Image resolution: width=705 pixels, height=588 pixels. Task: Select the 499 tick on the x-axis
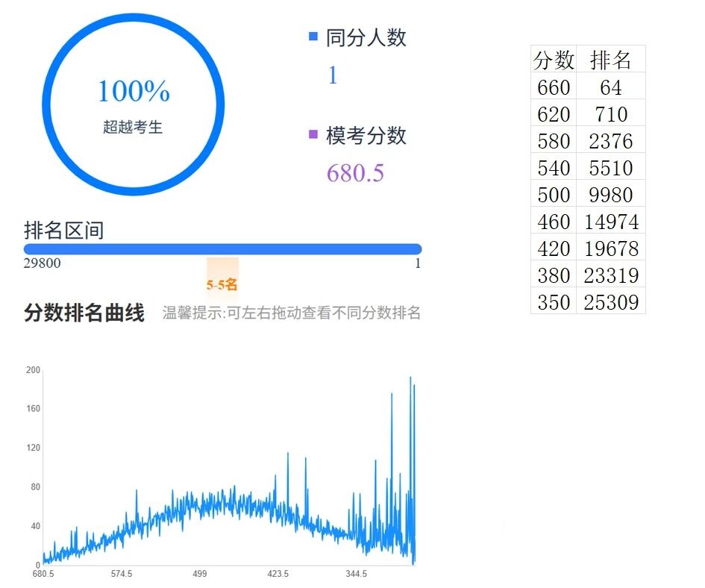(199, 574)
